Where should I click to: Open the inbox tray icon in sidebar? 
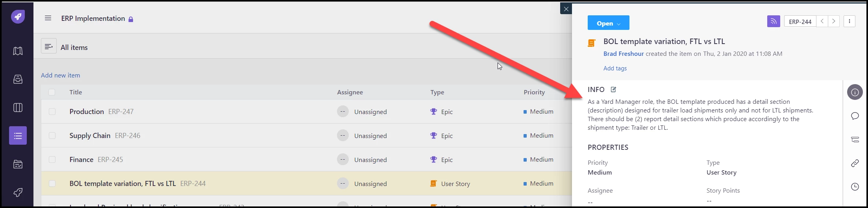pyautogui.click(x=18, y=79)
